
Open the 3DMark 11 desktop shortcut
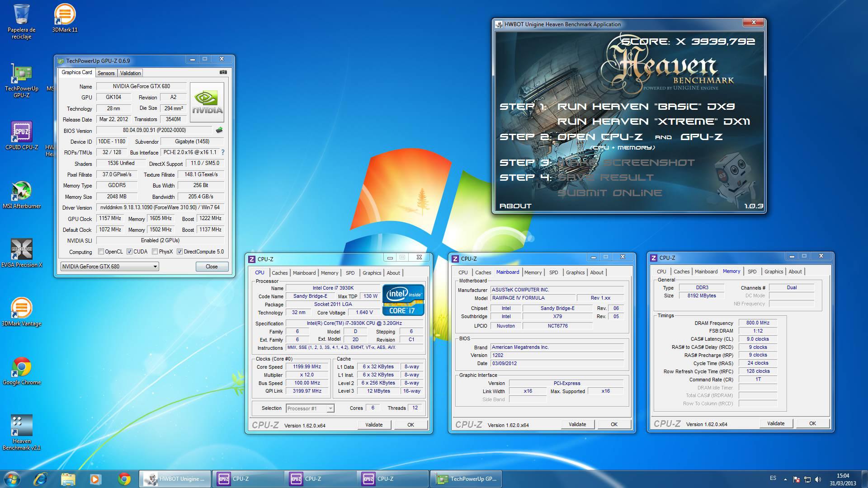click(65, 18)
